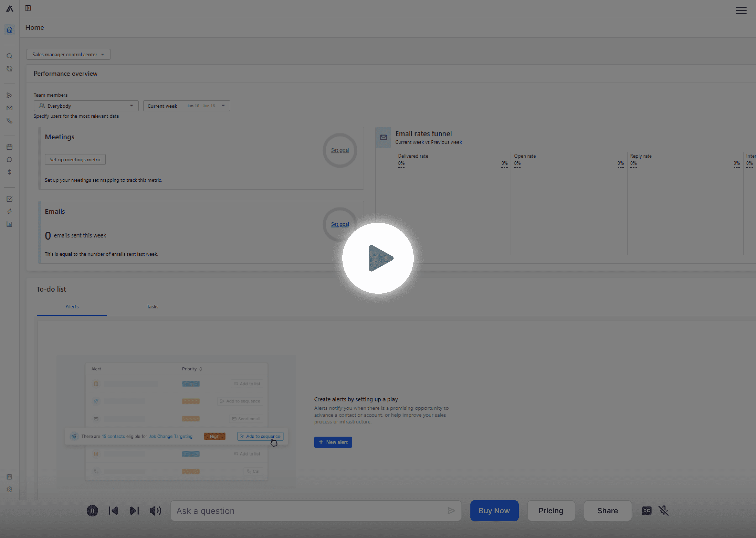Screen dimensions: 756x538
Task: Open the Plays lightning bolt icon
Action: [x=10, y=211]
